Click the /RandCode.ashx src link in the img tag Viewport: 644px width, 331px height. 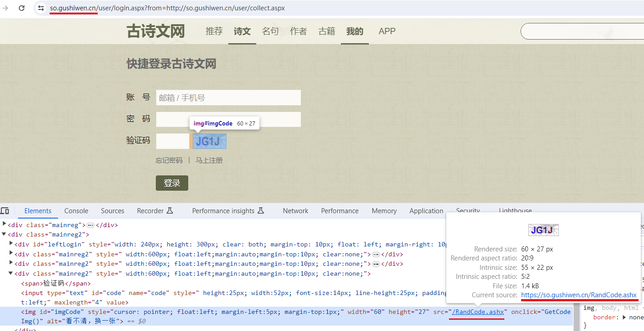tap(478, 312)
